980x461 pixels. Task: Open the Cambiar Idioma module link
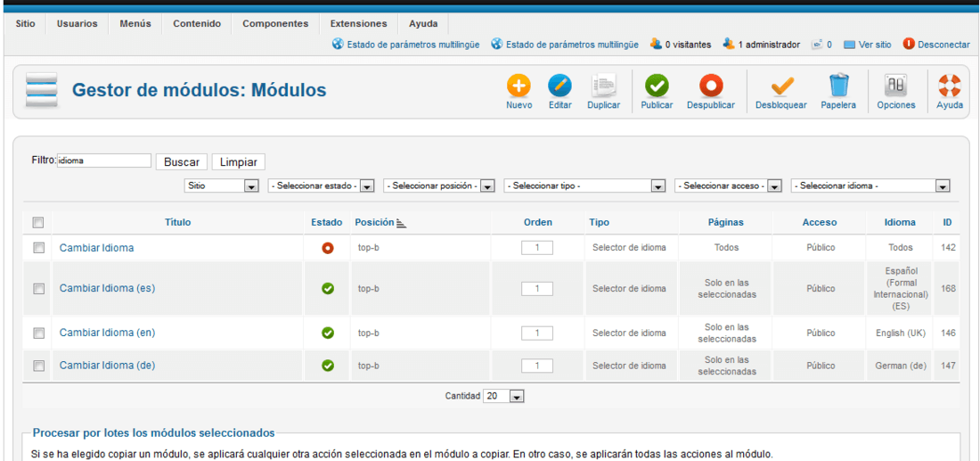coord(96,248)
